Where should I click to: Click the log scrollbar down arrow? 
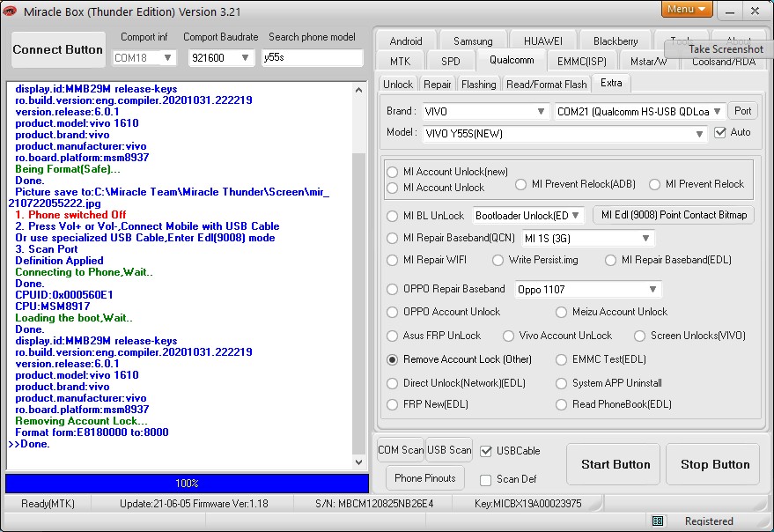click(359, 462)
